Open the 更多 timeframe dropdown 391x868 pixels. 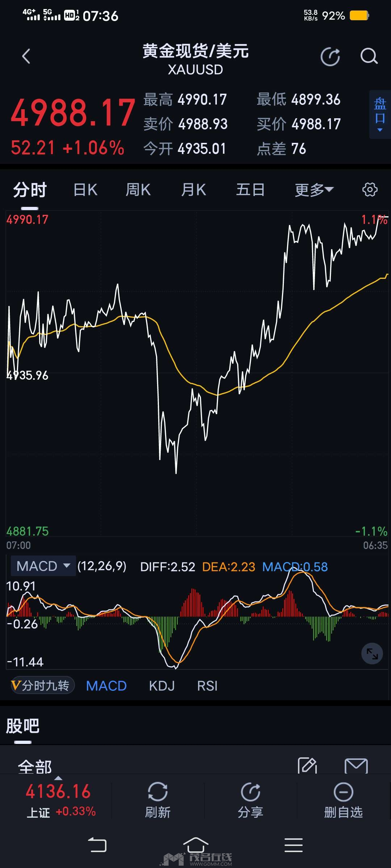[314, 190]
